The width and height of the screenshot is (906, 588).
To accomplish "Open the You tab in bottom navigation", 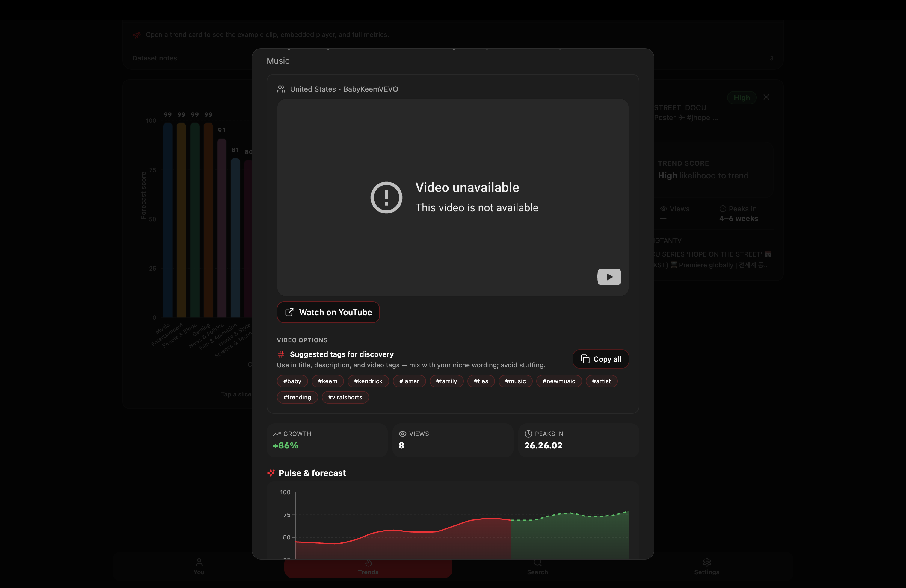I will pos(199,567).
